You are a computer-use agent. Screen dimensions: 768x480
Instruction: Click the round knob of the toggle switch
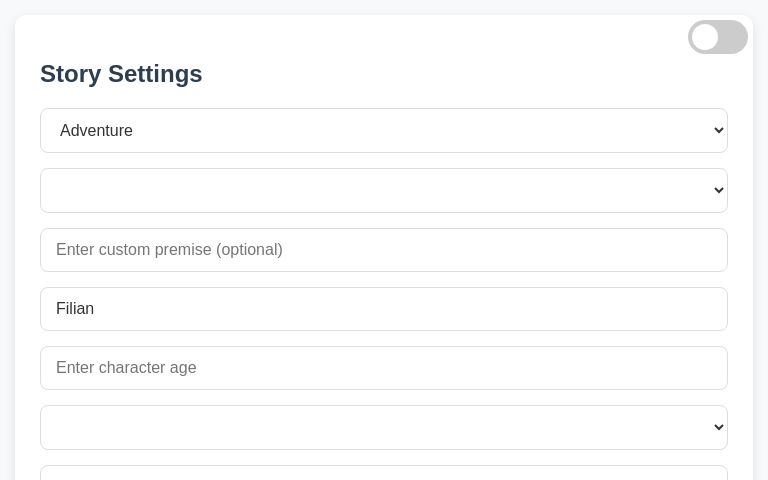pyautogui.click(x=705, y=37)
